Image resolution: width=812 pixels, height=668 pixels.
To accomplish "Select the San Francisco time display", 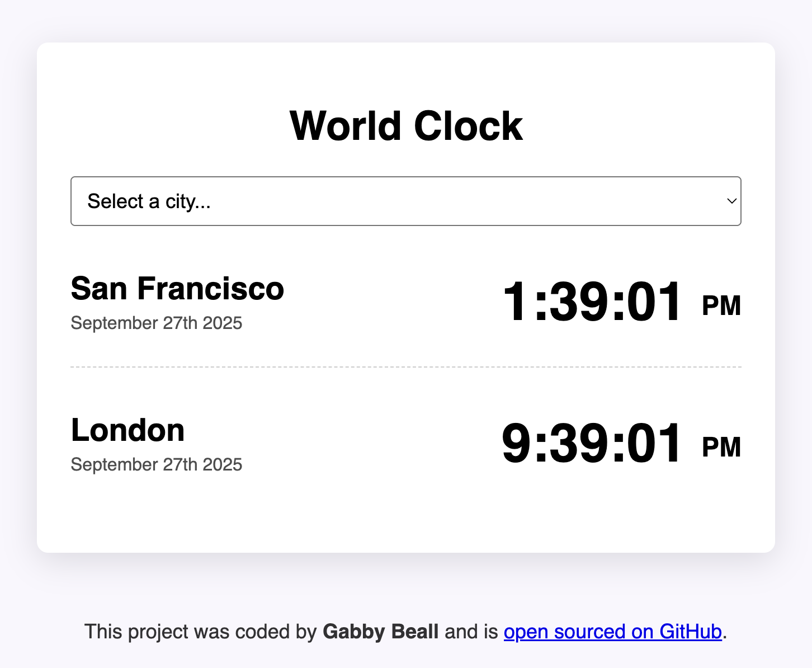I will pyautogui.click(x=592, y=303).
